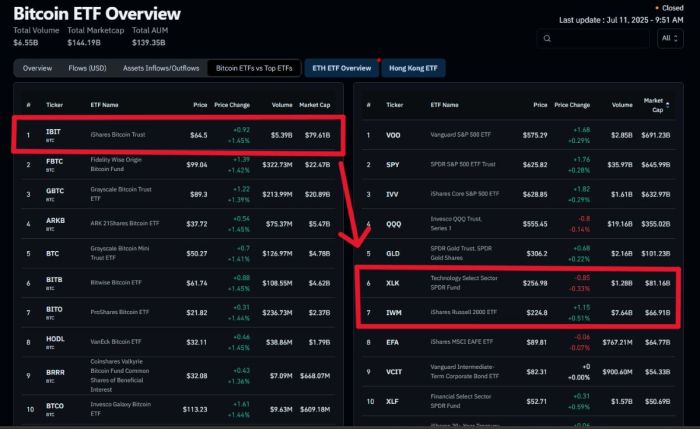Go to the Hong Kong ETF page
The height and width of the screenshot is (429, 700).
(x=413, y=68)
